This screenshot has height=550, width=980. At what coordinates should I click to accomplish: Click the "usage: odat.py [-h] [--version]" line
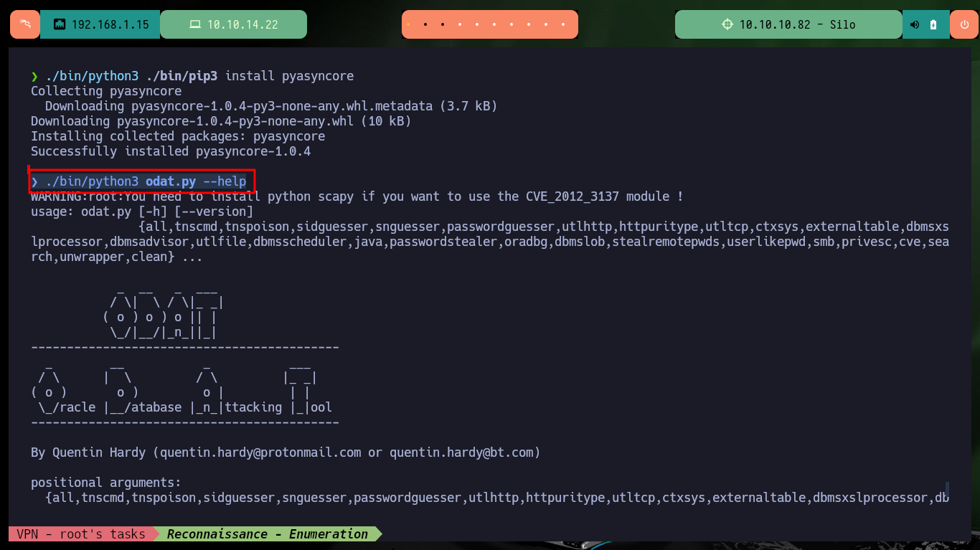pyautogui.click(x=142, y=212)
